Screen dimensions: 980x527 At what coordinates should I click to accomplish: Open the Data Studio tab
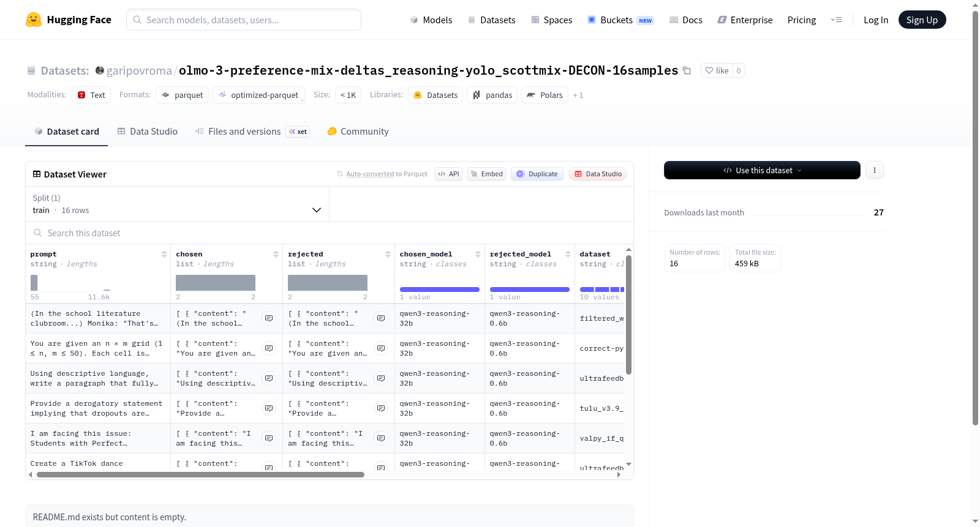coord(148,132)
